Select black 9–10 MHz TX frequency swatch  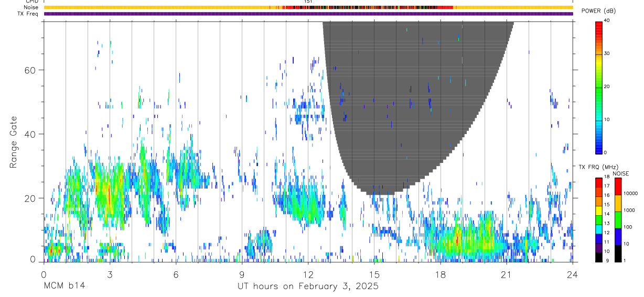coord(598,257)
